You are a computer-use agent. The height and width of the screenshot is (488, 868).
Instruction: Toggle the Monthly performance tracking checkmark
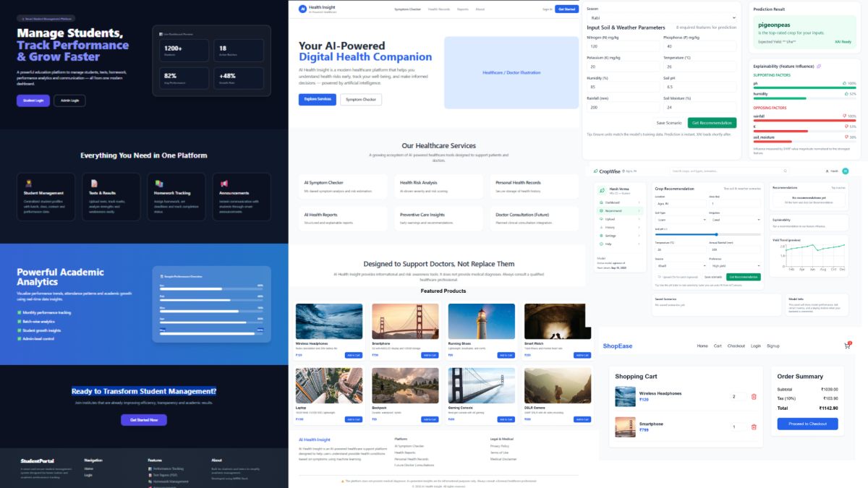[x=19, y=312]
